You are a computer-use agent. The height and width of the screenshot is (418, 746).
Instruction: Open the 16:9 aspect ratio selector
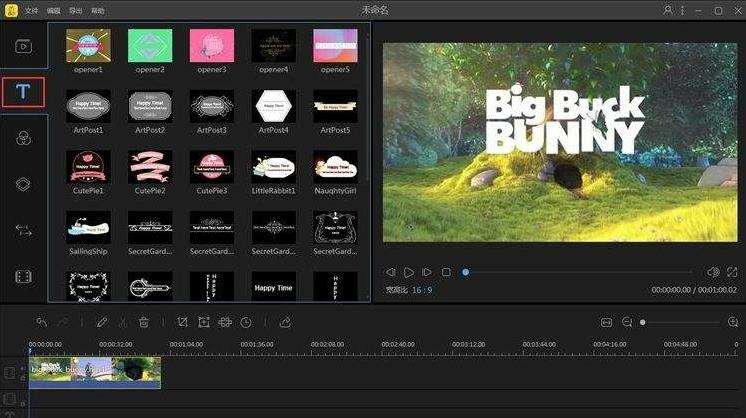422,290
